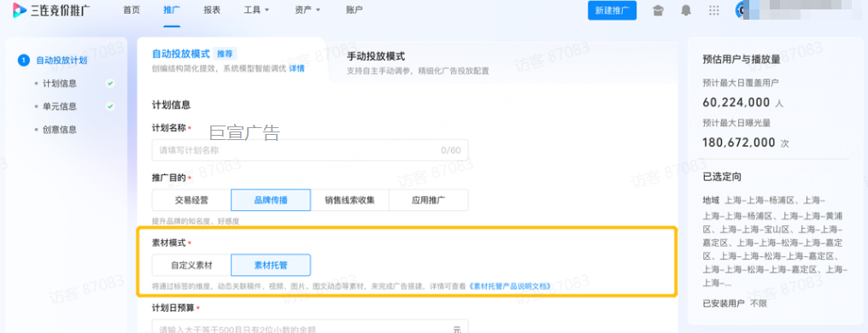The image size is (868, 333).
Task: Choose 应用推广 as promotion purpose
Action: point(429,200)
